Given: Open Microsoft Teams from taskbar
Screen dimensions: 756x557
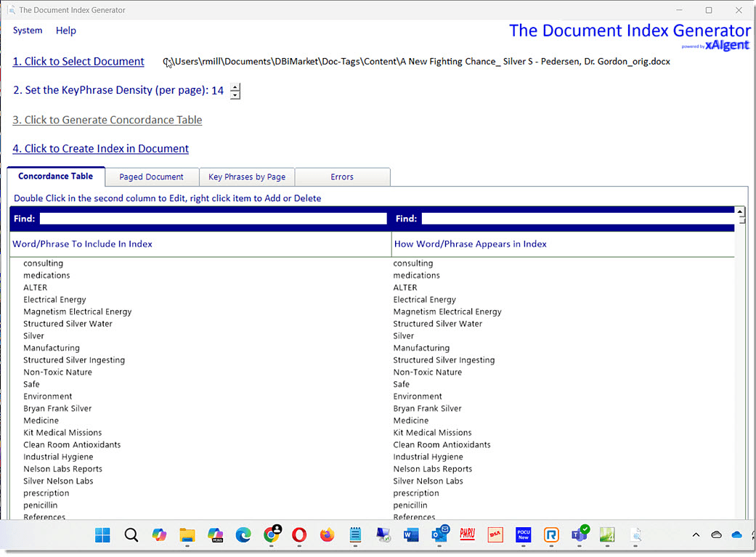Looking at the screenshot, I should point(580,534).
